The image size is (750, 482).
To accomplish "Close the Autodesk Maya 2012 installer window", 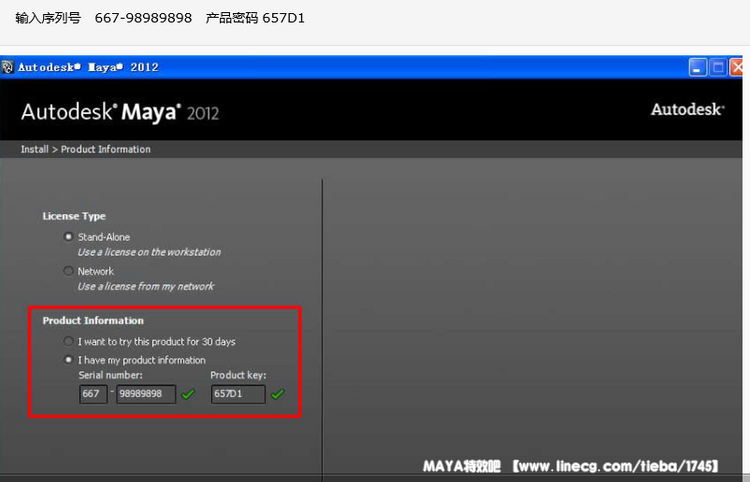I will [x=736, y=67].
